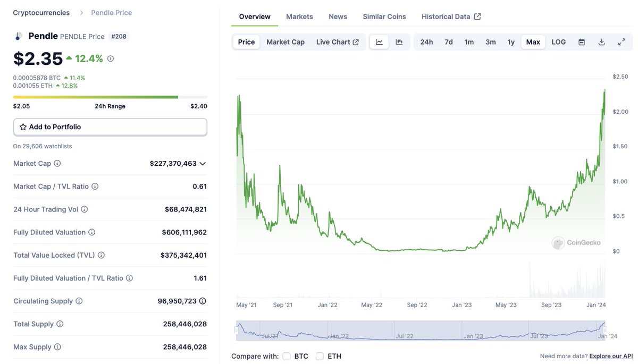638x364 pixels.
Task: Open the Similar Coins tab
Action: pos(384,16)
